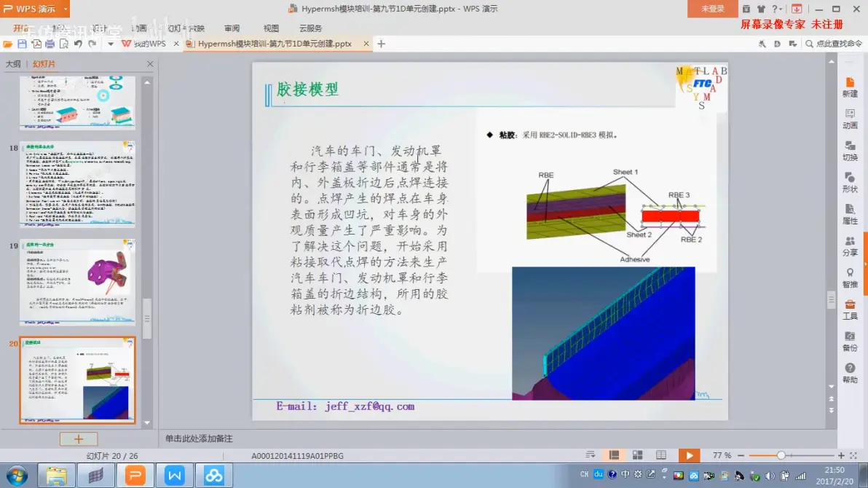Add a new document tab with plus
The width and height of the screenshot is (868, 488).
point(382,44)
